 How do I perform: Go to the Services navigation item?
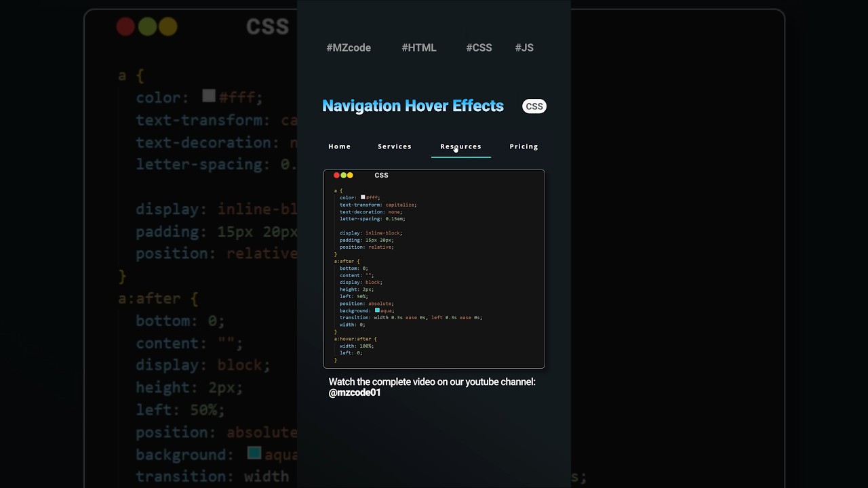(395, 146)
